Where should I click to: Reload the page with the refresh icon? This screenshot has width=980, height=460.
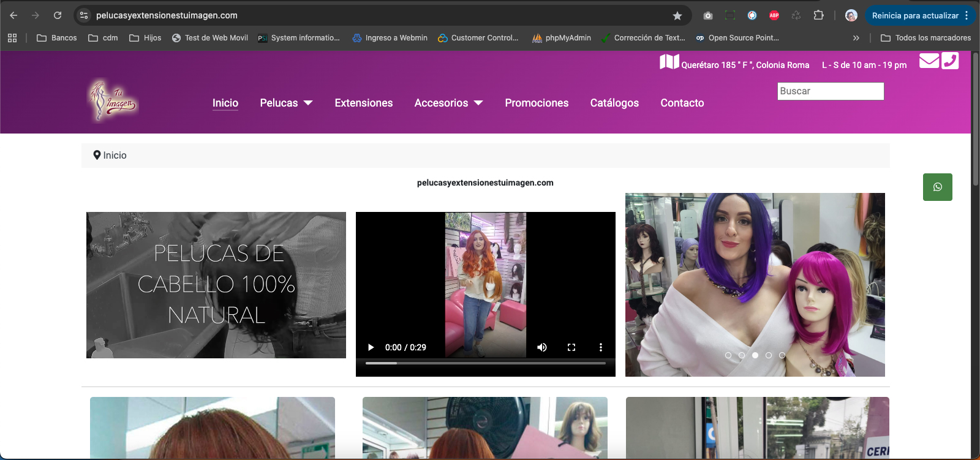click(58, 15)
